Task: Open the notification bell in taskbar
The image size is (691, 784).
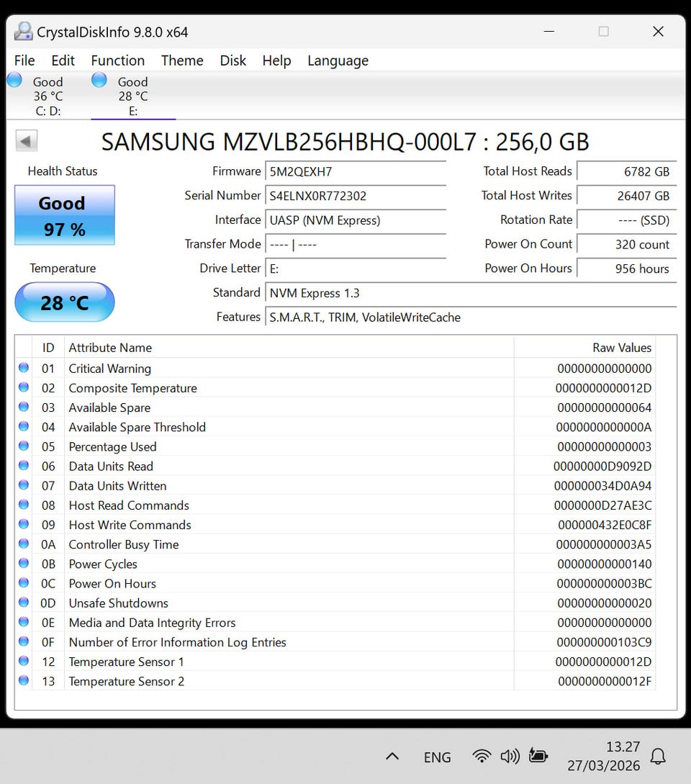Action: click(658, 757)
